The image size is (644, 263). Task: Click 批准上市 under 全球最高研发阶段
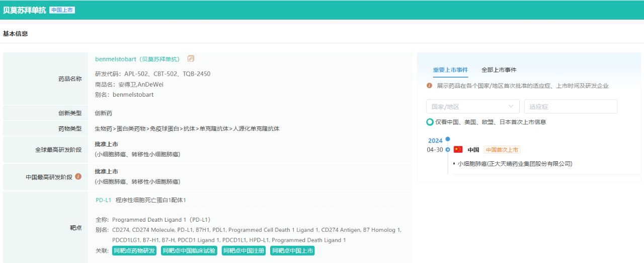(x=107, y=144)
